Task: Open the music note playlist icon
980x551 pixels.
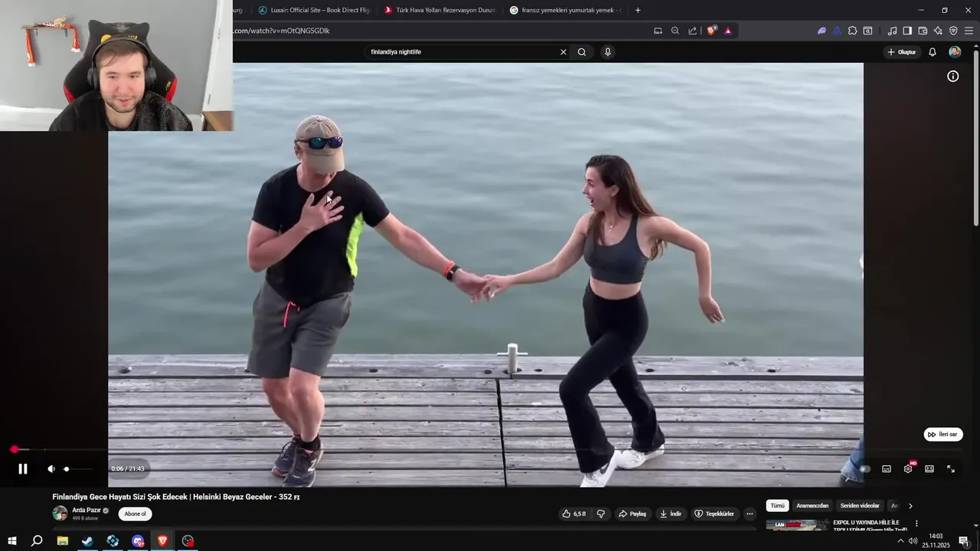Action: (x=892, y=31)
